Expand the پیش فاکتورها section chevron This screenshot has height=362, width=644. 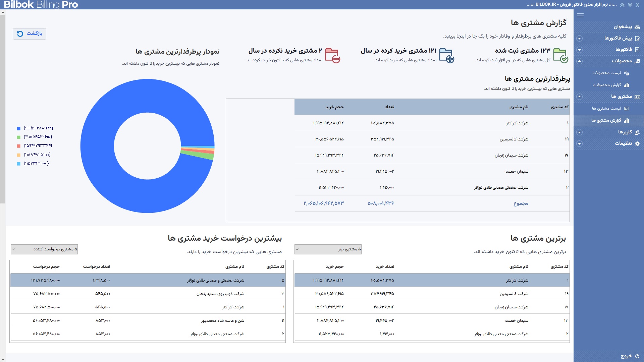point(579,39)
